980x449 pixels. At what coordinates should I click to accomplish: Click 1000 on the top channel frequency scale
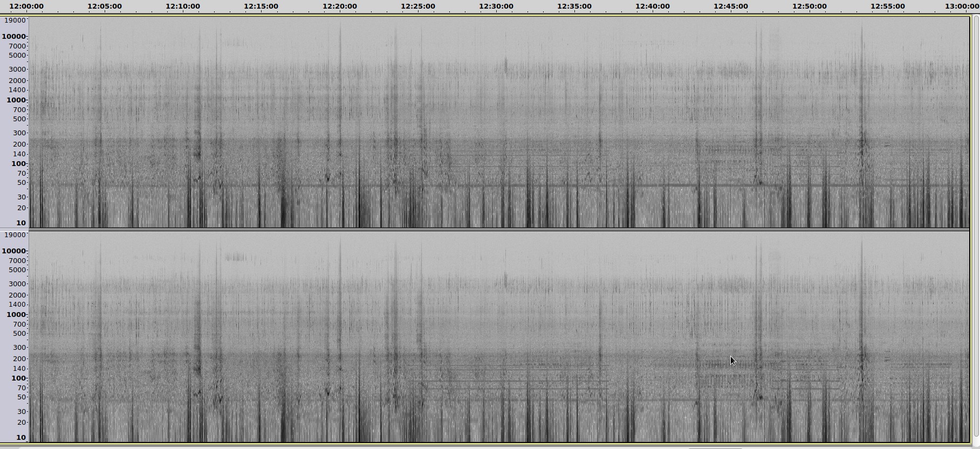[16, 100]
